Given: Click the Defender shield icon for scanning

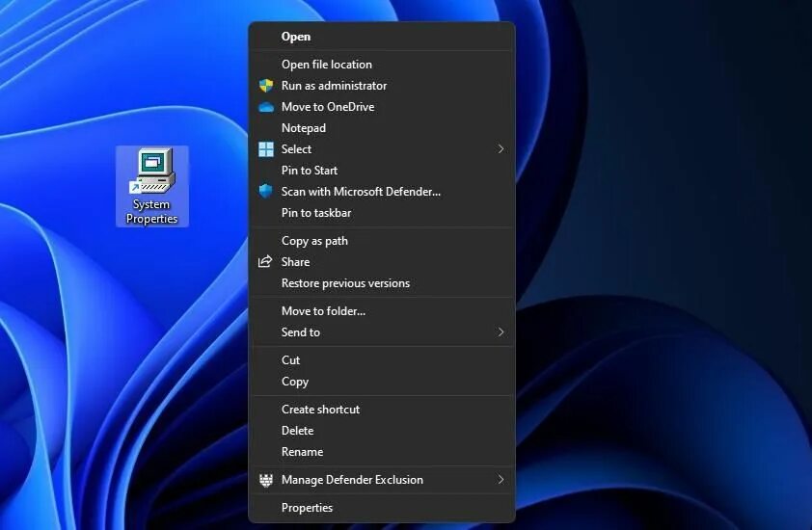Looking at the screenshot, I should tap(265, 192).
